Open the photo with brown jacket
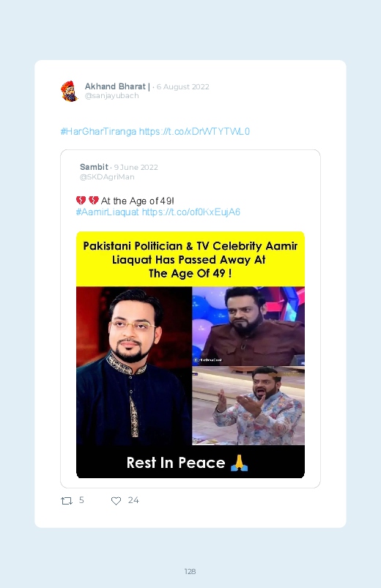The width and height of the screenshot is (381, 588). [248, 327]
